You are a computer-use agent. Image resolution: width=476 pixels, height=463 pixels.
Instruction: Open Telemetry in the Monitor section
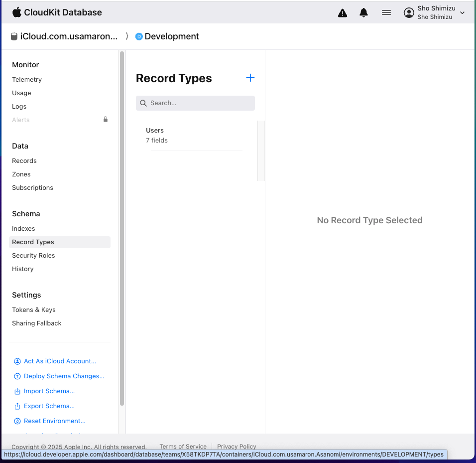coord(27,80)
